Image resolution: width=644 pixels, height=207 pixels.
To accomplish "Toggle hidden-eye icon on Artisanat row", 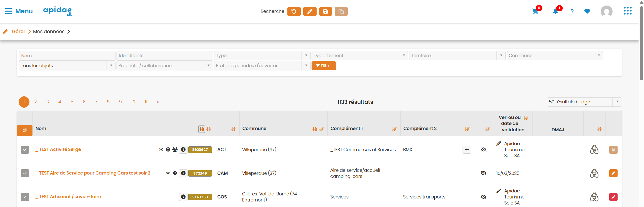I will tap(483, 197).
